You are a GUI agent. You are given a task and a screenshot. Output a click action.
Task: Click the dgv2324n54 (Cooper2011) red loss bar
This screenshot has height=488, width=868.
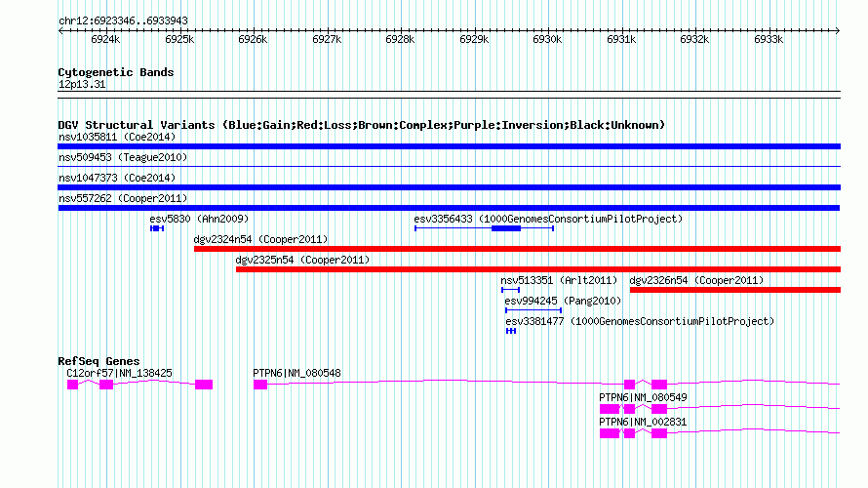coord(517,249)
